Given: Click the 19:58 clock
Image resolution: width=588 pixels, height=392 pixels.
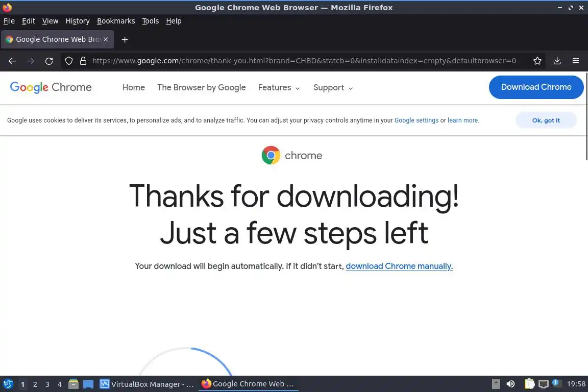Looking at the screenshot, I should (576, 384).
